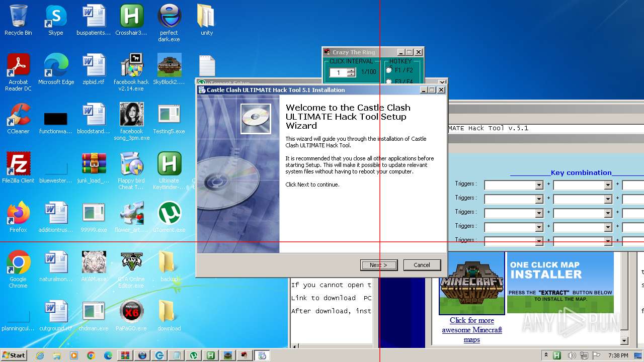Open the volume speaker tray icon
The height and width of the screenshot is (362, 644).
(x=572, y=355)
